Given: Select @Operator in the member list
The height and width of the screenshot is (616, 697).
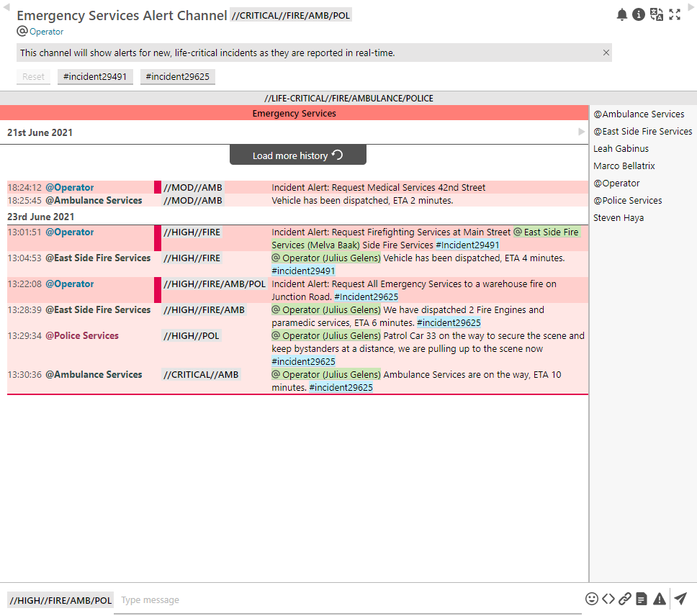Looking at the screenshot, I should point(616,184).
